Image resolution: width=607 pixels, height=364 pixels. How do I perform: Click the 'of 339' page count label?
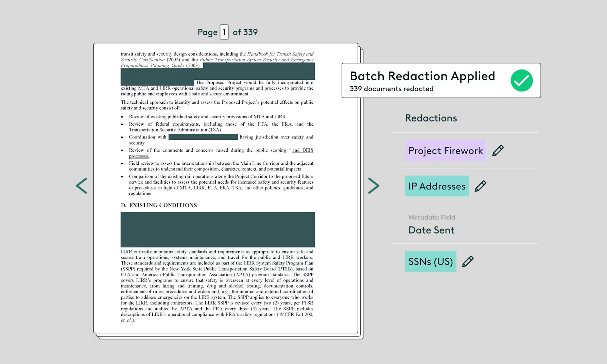pyautogui.click(x=245, y=32)
